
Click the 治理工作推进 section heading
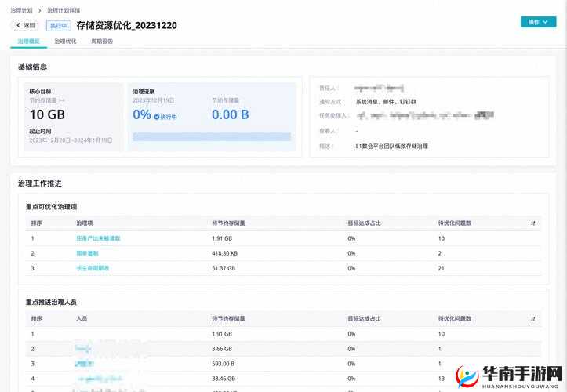point(40,183)
